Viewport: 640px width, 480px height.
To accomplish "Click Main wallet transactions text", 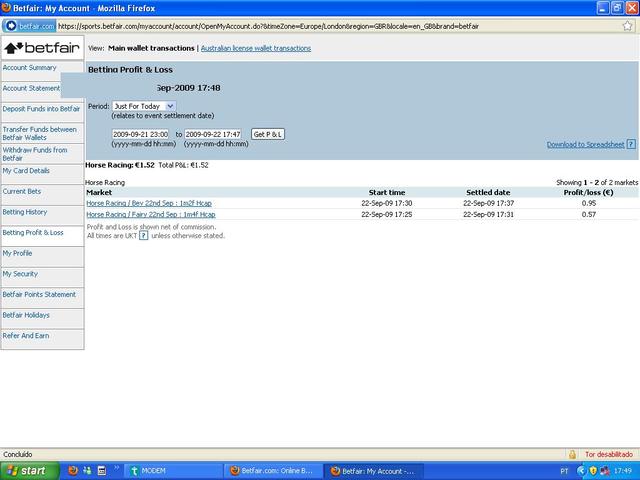I will point(151,48).
